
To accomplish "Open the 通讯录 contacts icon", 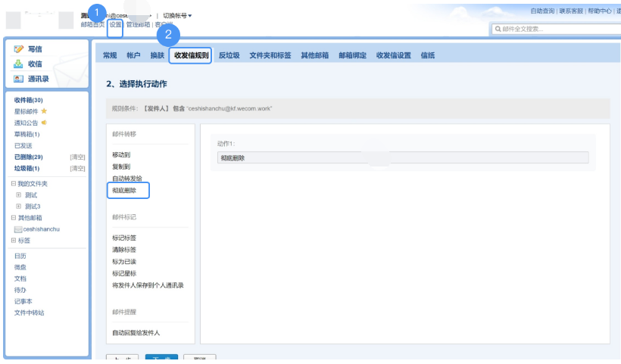I will [19, 79].
